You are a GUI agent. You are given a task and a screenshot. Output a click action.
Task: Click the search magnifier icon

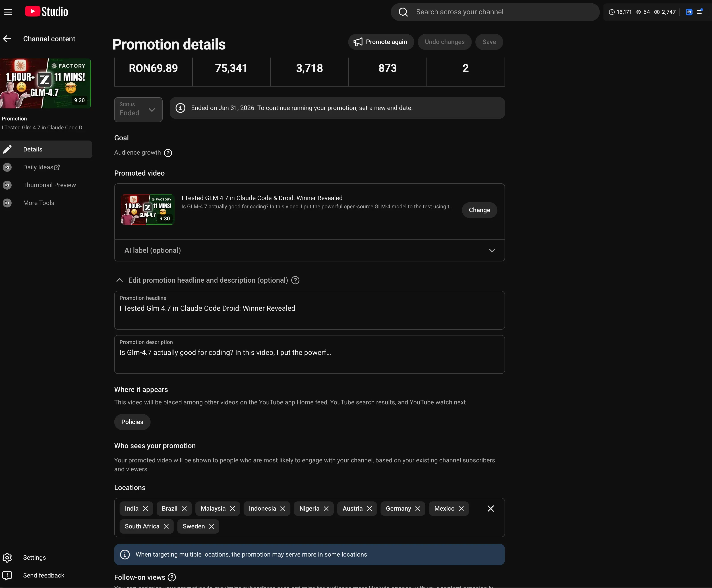pos(403,12)
